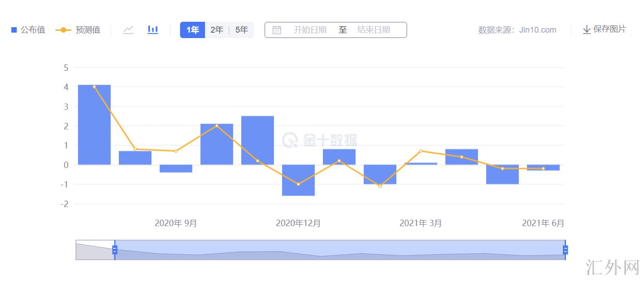Click the left handle of range slider
The height and width of the screenshot is (281, 644).
[115, 250]
